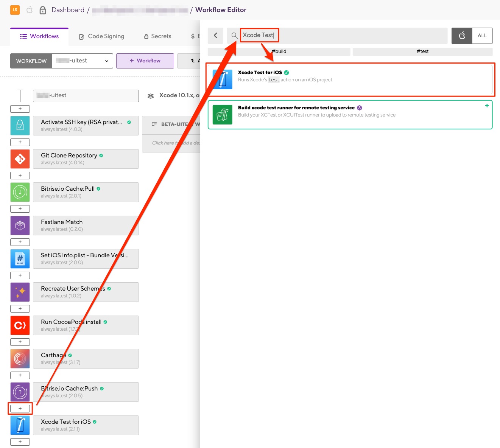The height and width of the screenshot is (448, 500).
Task: Filter steps by Apple platform toggle
Action: point(462,36)
